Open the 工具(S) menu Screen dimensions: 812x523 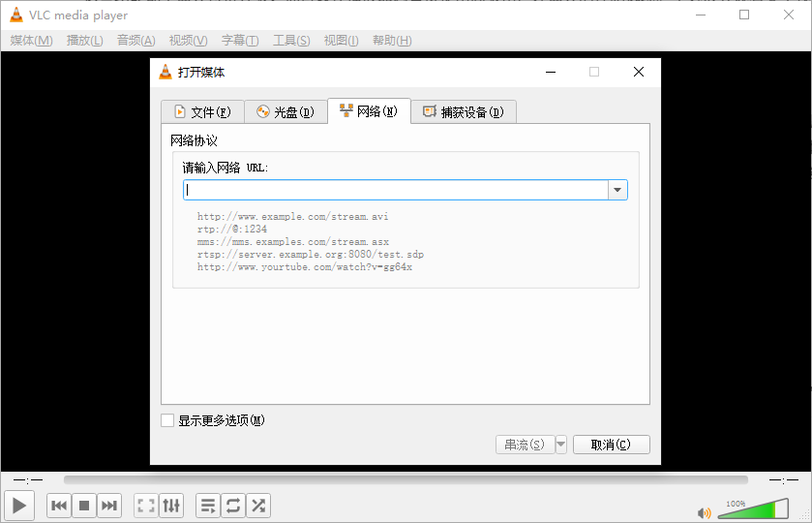coord(291,41)
